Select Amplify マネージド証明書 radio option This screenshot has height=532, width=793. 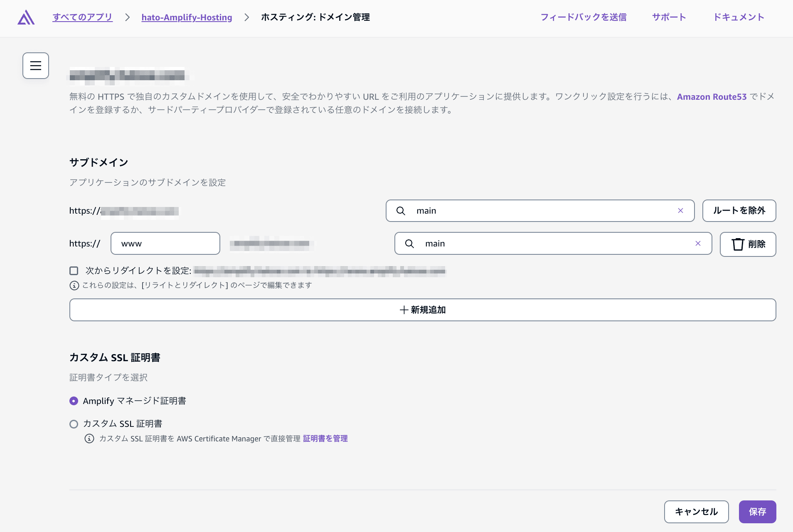click(x=74, y=401)
